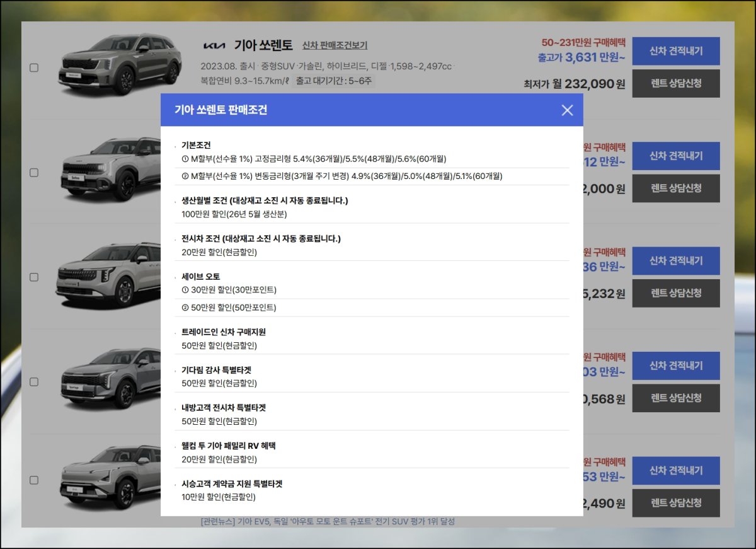Tick the checkbox in the 5,232원 row

(34, 277)
